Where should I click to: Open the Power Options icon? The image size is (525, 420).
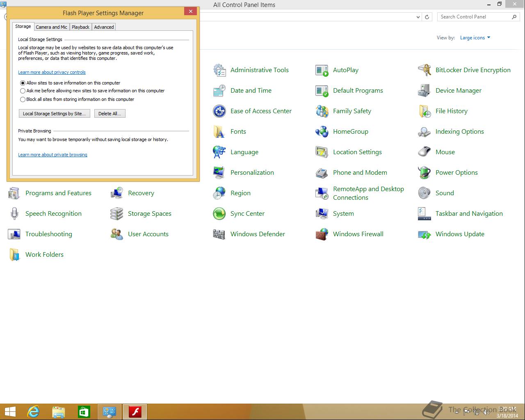[x=425, y=173]
